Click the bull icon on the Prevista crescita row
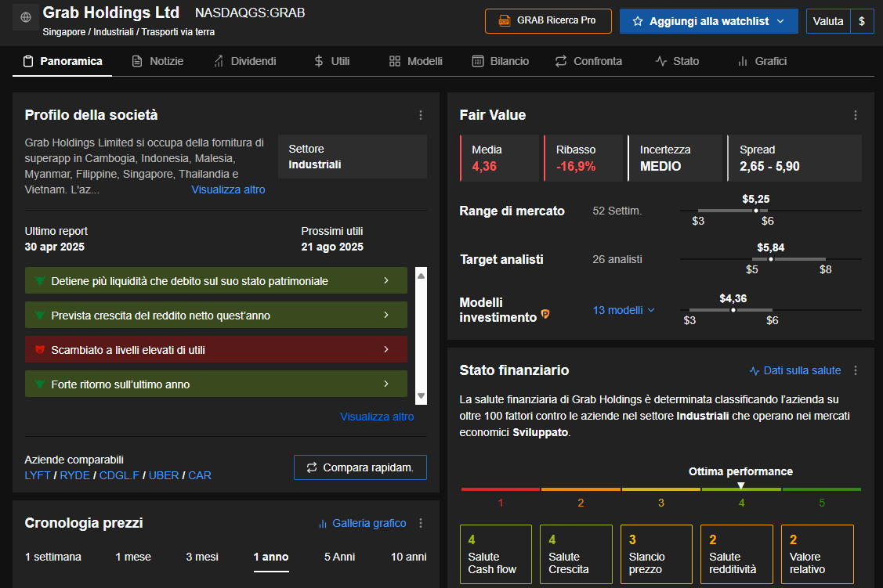 [x=39, y=316]
